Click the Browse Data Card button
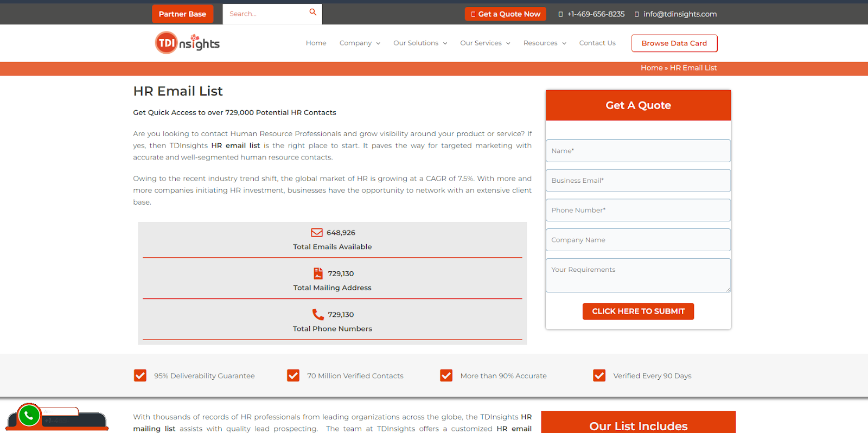 click(674, 43)
